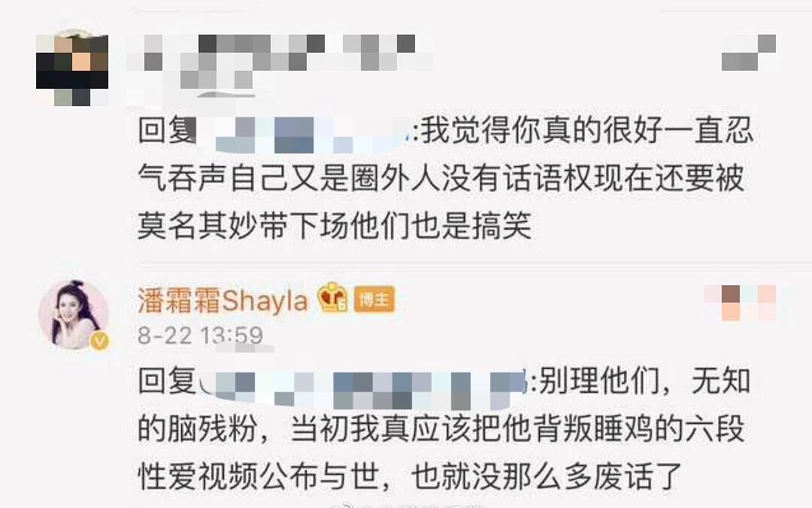
Task: Click the orange 博主 badge
Action: pyautogui.click(x=374, y=300)
